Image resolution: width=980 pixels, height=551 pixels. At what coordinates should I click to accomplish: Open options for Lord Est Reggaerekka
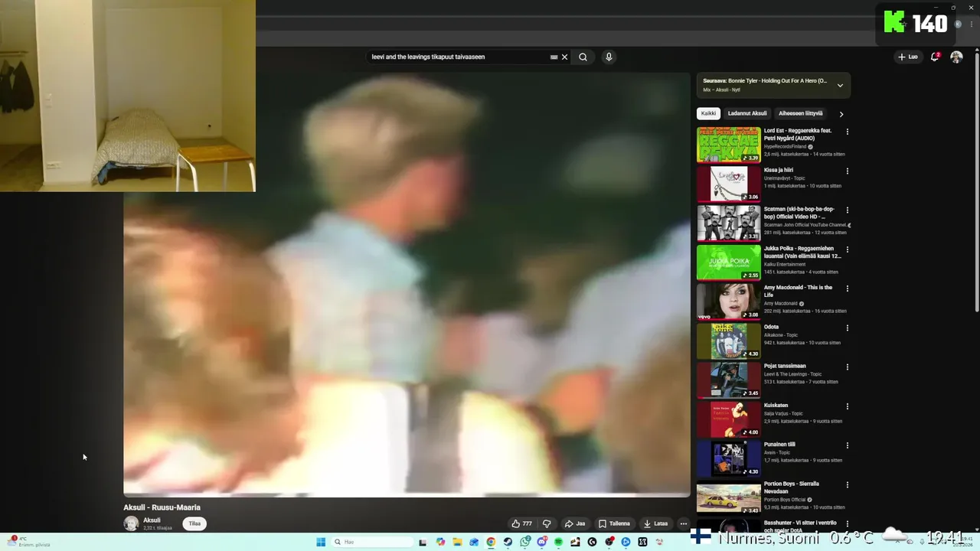point(847,132)
